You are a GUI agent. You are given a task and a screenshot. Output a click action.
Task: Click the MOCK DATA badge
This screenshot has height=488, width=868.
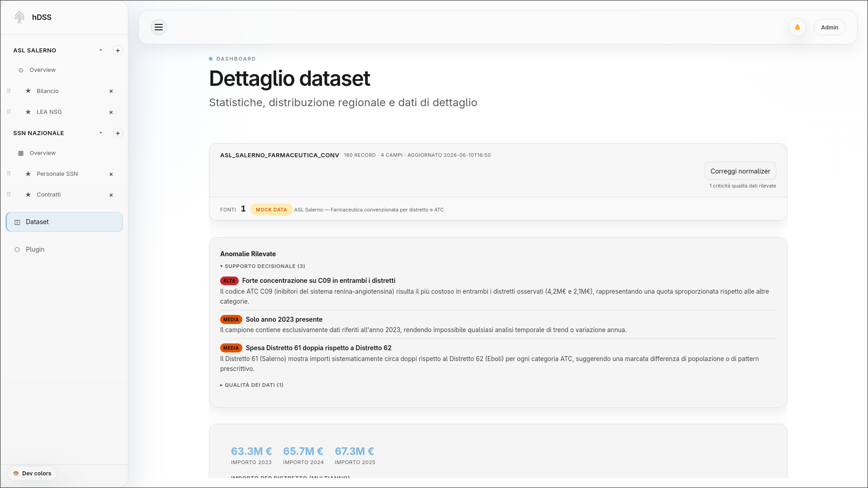(271, 210)
